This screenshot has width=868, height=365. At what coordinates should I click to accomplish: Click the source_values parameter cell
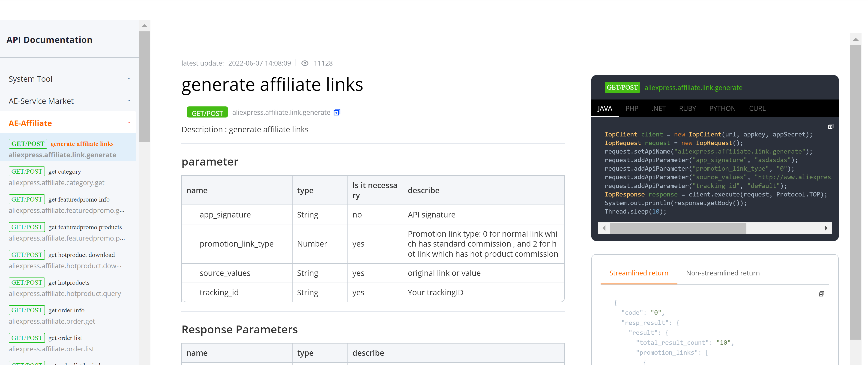237,273
